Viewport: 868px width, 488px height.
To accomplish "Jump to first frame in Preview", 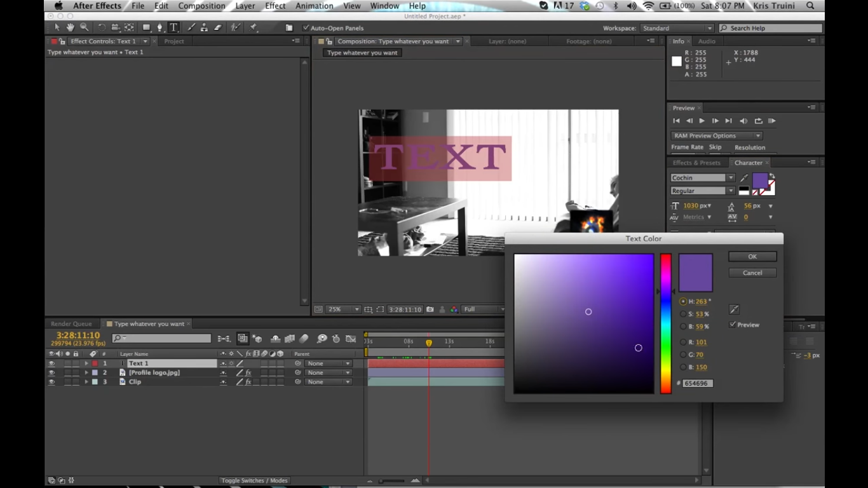I will 676,121.
